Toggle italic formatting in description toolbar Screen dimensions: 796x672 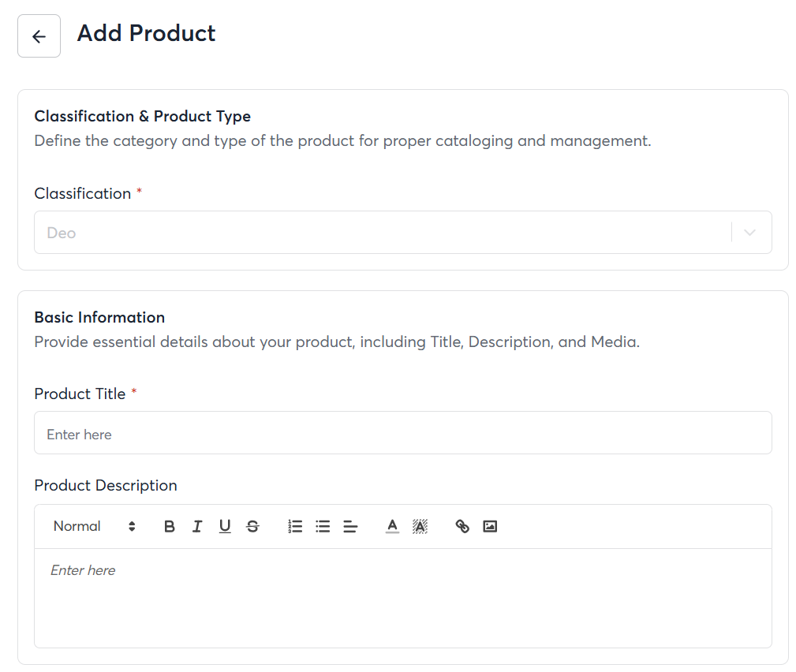197,526
